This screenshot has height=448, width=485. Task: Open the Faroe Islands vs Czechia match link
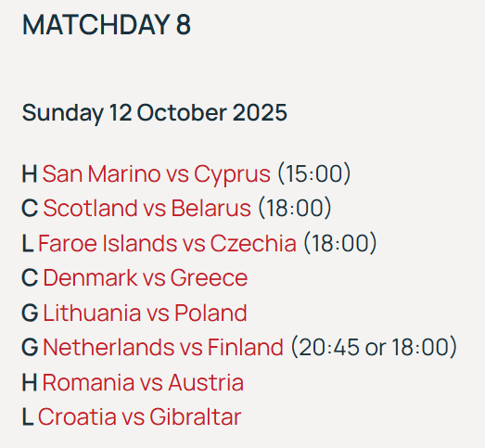tap(167, 243)
